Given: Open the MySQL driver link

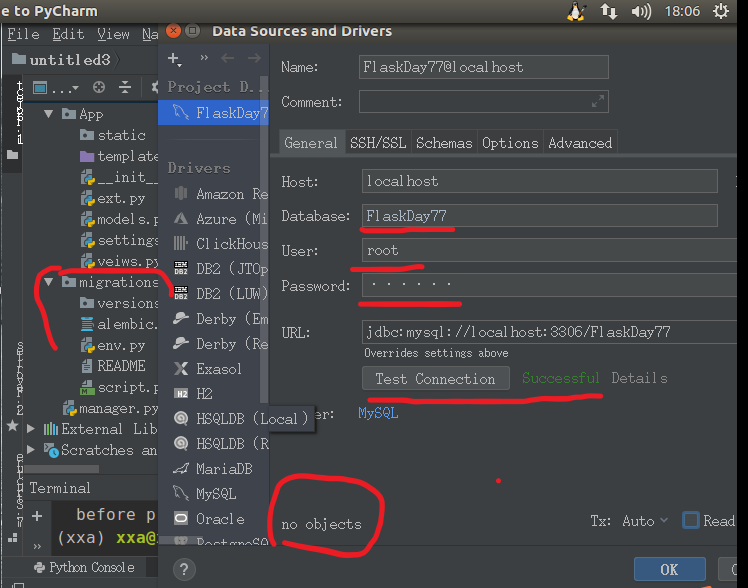Looking at the screenshot, I should (x=378, y=413).
